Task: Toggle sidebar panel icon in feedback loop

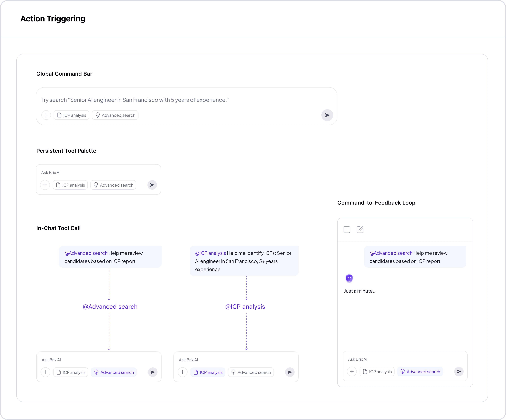Action: click(347, 229)
